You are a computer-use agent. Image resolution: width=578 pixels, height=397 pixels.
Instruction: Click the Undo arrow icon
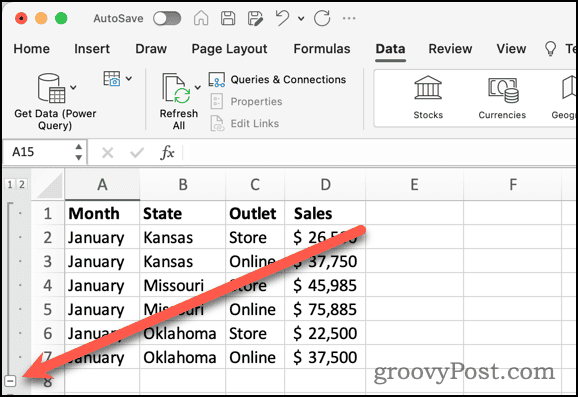pyautogui.click(x=283, y=18)
